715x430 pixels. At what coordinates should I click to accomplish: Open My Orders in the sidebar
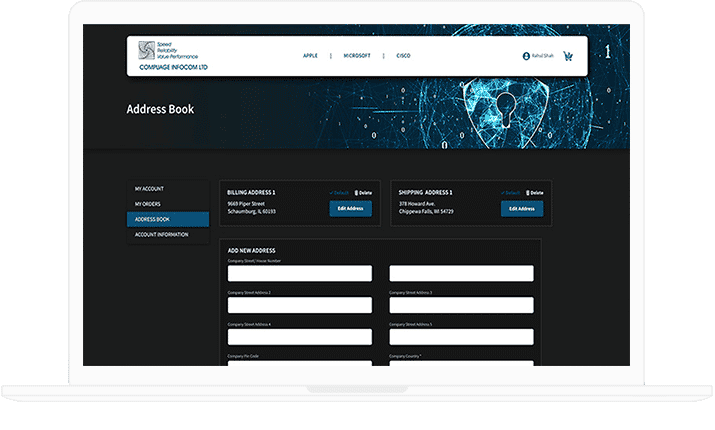pos(148,204)
